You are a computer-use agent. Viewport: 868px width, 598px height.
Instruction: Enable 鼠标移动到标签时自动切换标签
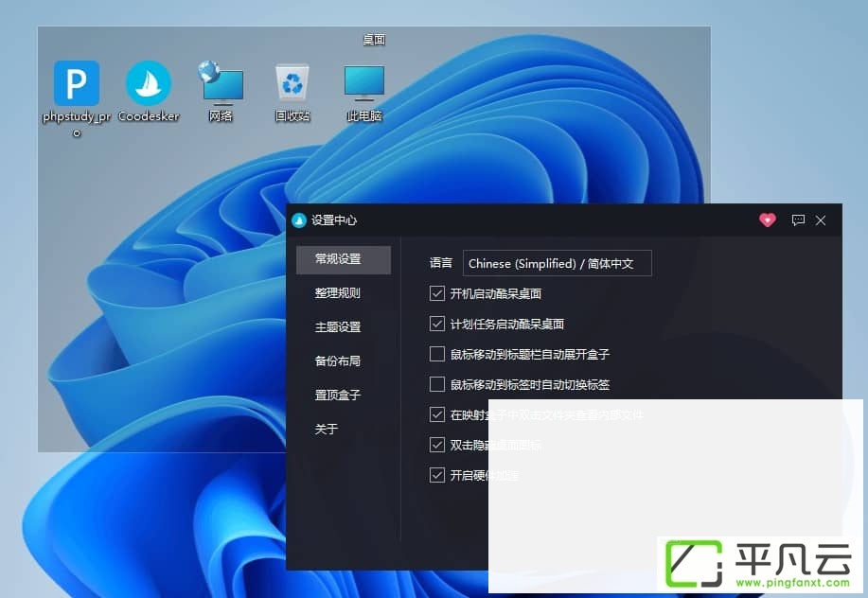tap(436, 384)
